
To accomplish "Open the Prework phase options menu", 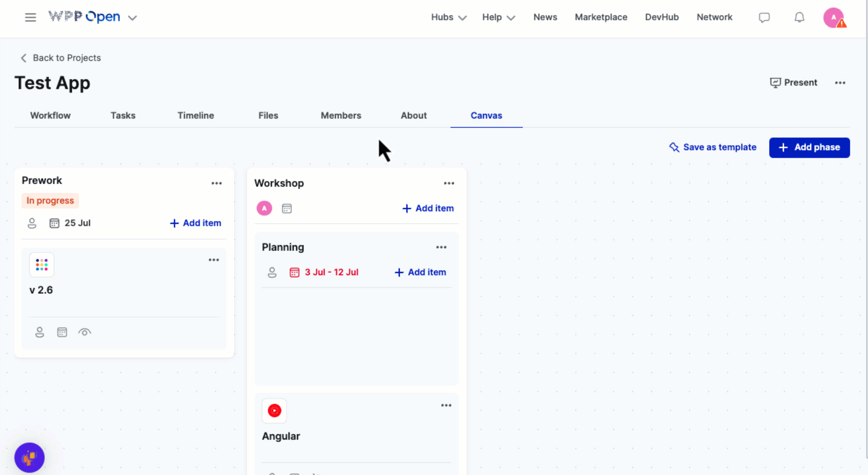I will point(217,183).
